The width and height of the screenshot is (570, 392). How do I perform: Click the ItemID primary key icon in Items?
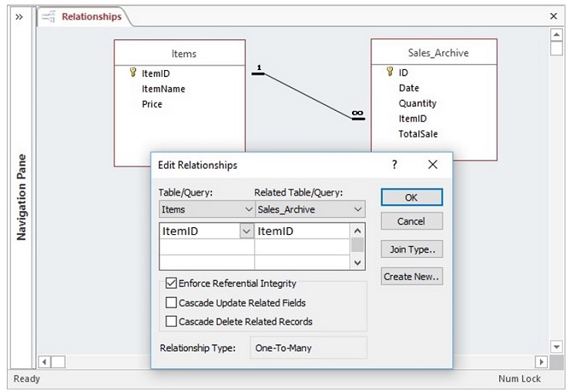click(x=133, y=73)
